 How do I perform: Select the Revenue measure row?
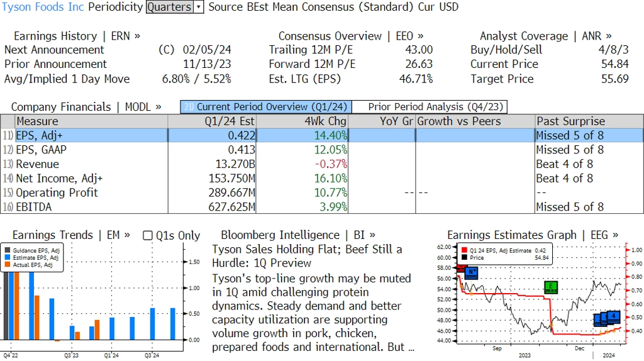pyautogui.click(x=38, y=164)
